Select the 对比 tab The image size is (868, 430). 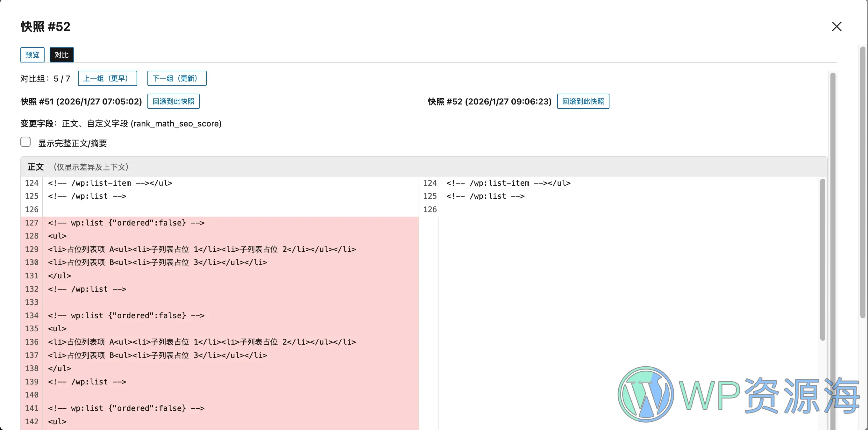pyautogui.click(x=61, y=54)
